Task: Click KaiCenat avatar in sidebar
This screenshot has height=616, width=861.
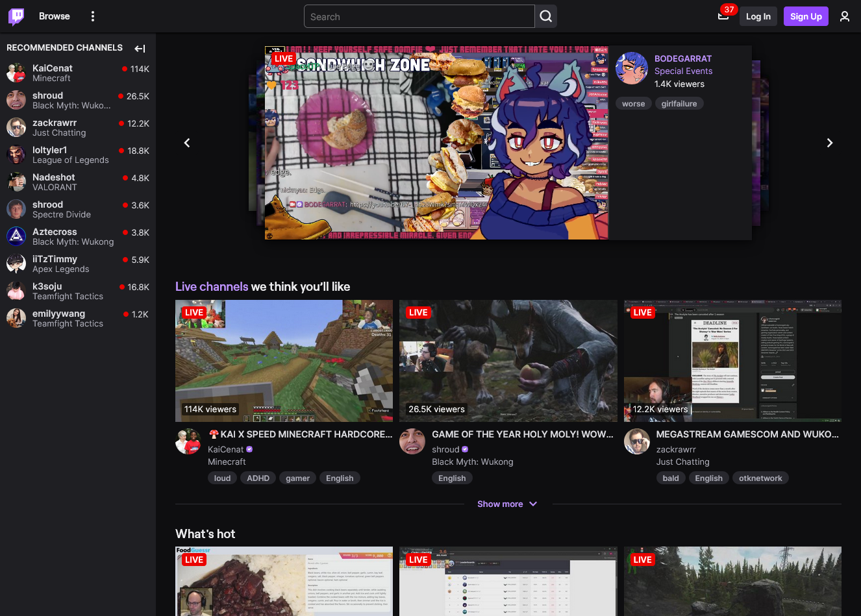Action: (16, 73)
